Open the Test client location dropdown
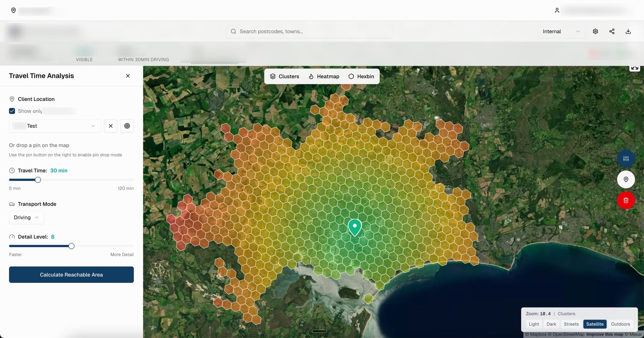The height and width of the screenshot is (338, 644). click(x=55, y=126)
